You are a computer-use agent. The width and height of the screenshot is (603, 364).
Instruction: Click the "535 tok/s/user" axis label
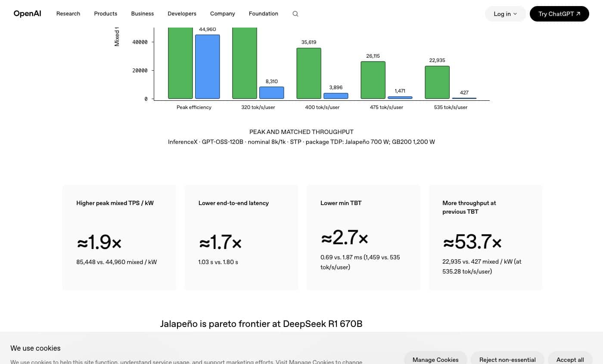(451, 107)
